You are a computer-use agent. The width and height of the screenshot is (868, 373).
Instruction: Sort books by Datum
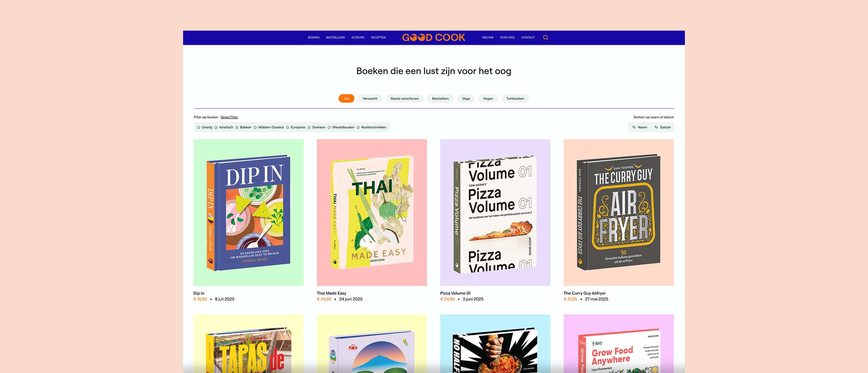(x=665, y=127)
